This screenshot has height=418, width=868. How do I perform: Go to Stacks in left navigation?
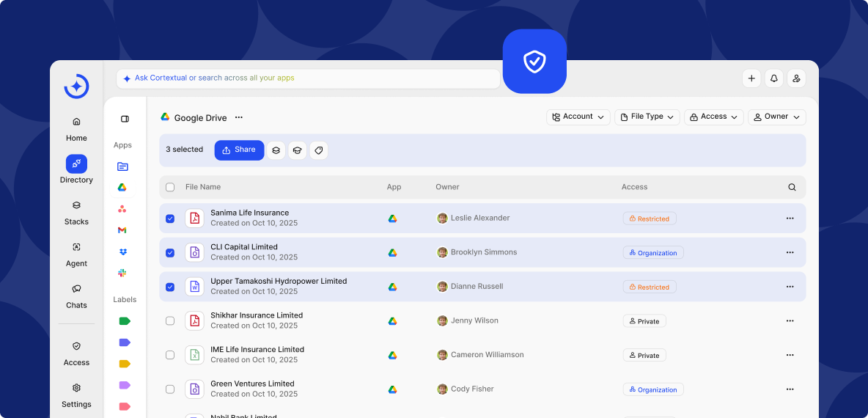[76, 212]
